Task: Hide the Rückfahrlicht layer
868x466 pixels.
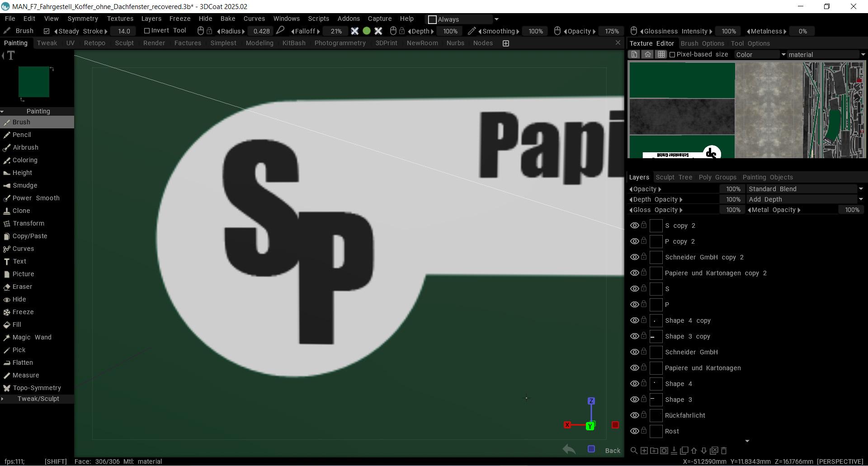Action: (634, 415)
